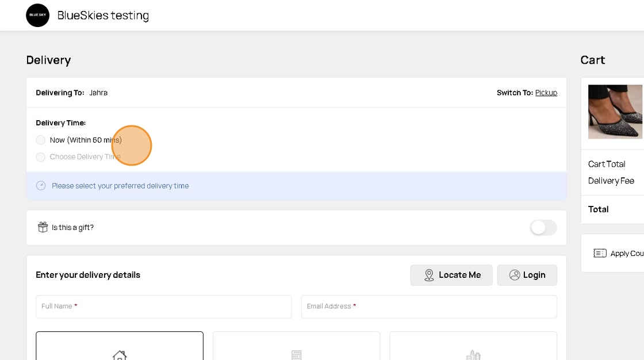This screenshot has height=360, width=644.
Task: Enable the 'Is this a gift?' toggle
Action: coord(543,228)
